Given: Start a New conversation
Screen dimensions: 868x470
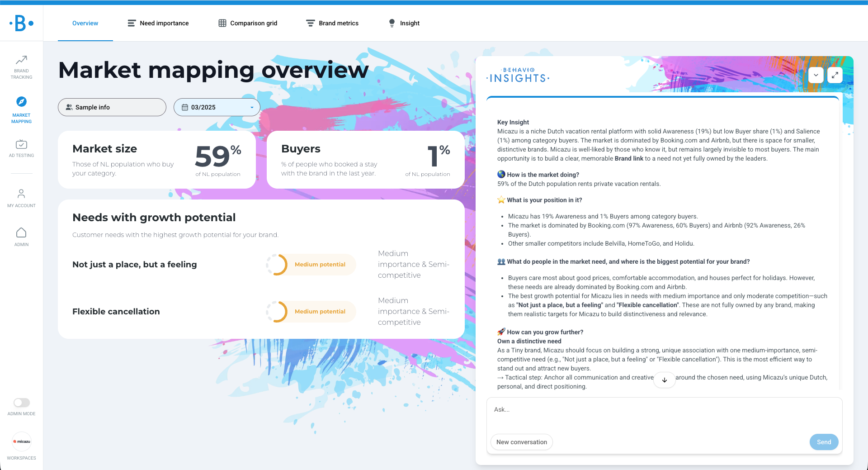Looking at the screenshot, I should [522, 442].
